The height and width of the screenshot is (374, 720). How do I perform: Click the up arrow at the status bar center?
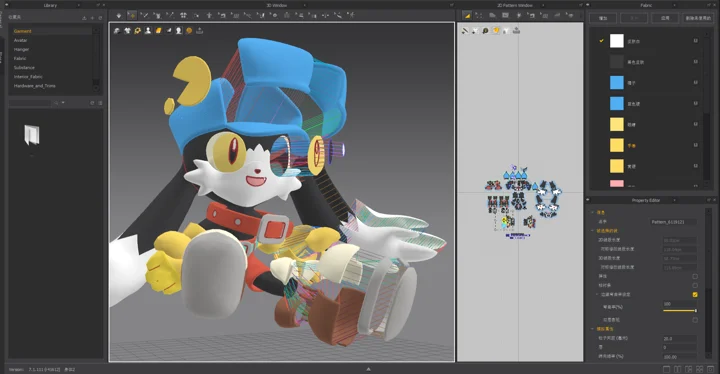tap(368, 369)
